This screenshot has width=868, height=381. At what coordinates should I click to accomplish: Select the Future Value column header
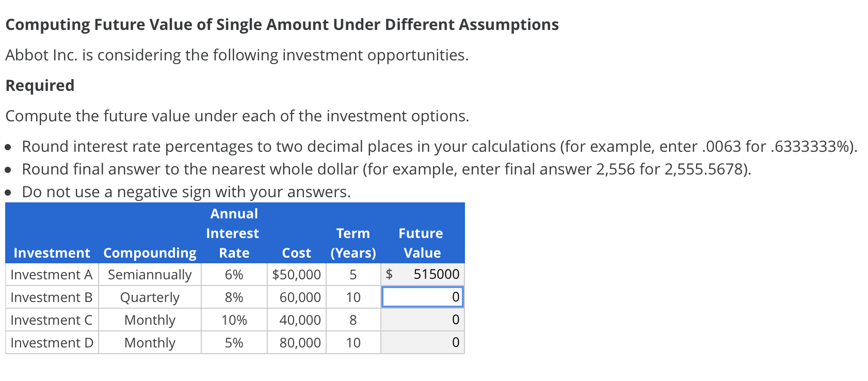pyautogui.click(x=421, y=243)
